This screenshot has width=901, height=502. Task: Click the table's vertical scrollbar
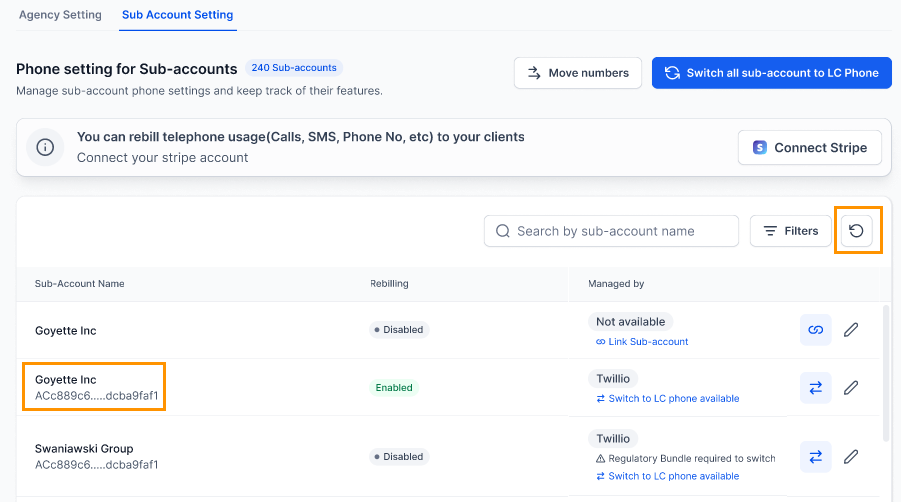coord(885,370)
